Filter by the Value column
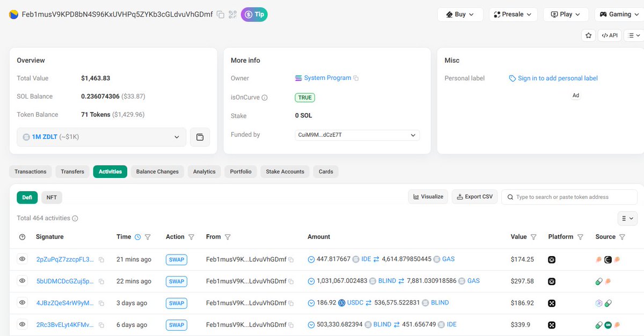The image size is (644, 336). coord(533,237)
